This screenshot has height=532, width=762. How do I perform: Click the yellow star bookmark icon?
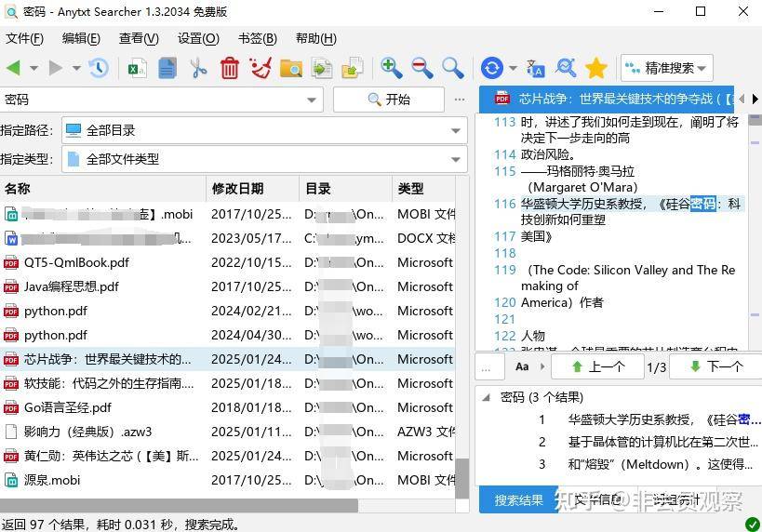[596, 68]
